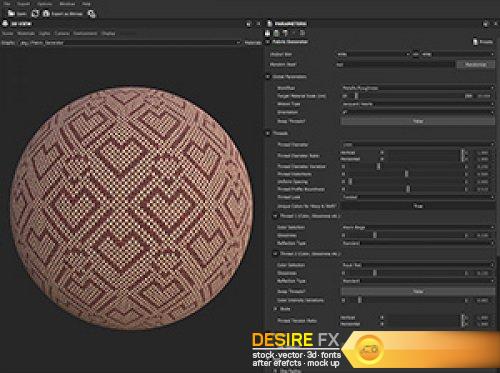500x373 pixels.
Task: Collapse the Fabric Generator section
Action: click(267, 42)
